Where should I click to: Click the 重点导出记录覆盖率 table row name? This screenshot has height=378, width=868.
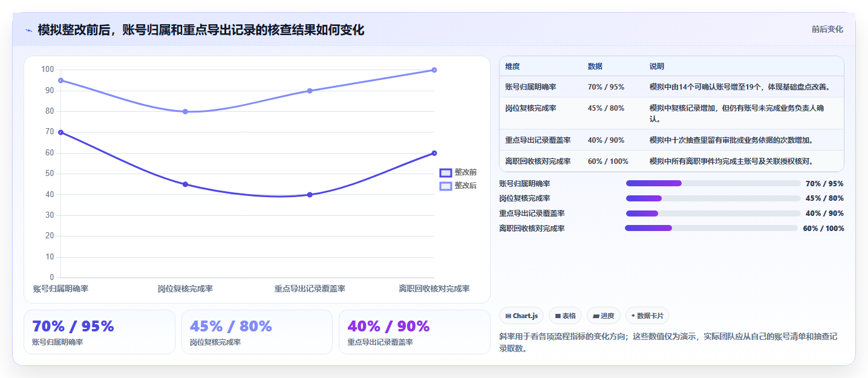tap(538, 140)
